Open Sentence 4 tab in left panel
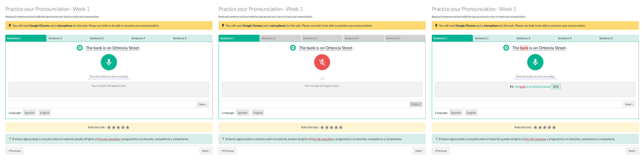 (x=150, y=38)
